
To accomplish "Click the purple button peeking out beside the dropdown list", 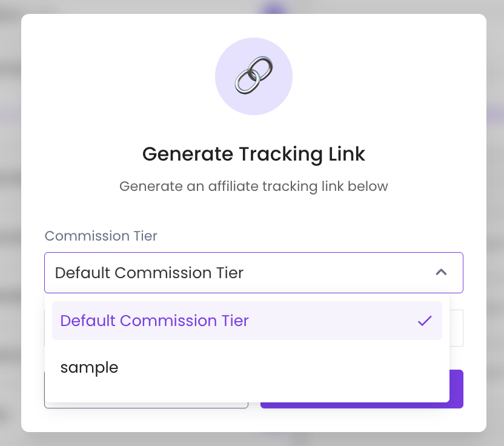I will coord(457,389).
